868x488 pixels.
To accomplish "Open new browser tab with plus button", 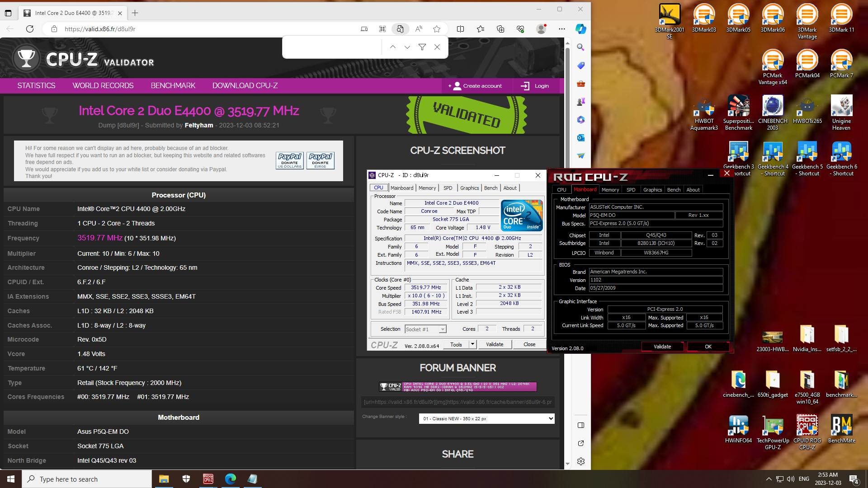I will click(135, 13).
